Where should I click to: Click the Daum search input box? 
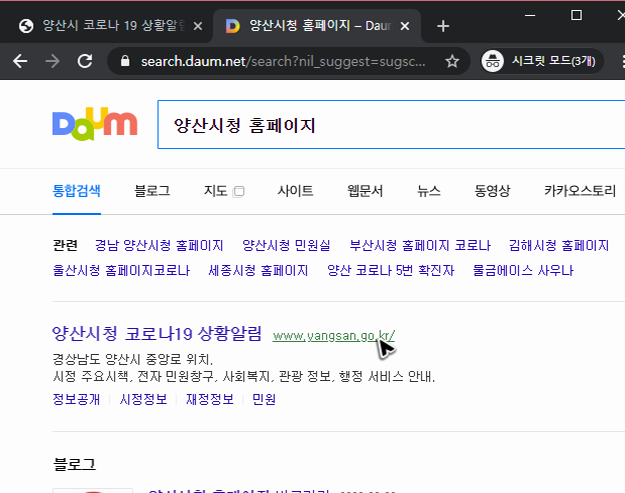[391, 125]
